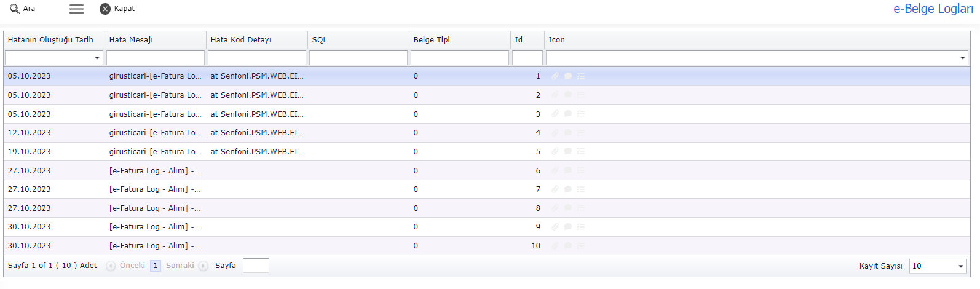Focus the Belge Tipi filter field
The height and width of the screenshot is (289, 980).
pyautogui.click(x=460, y=58)
